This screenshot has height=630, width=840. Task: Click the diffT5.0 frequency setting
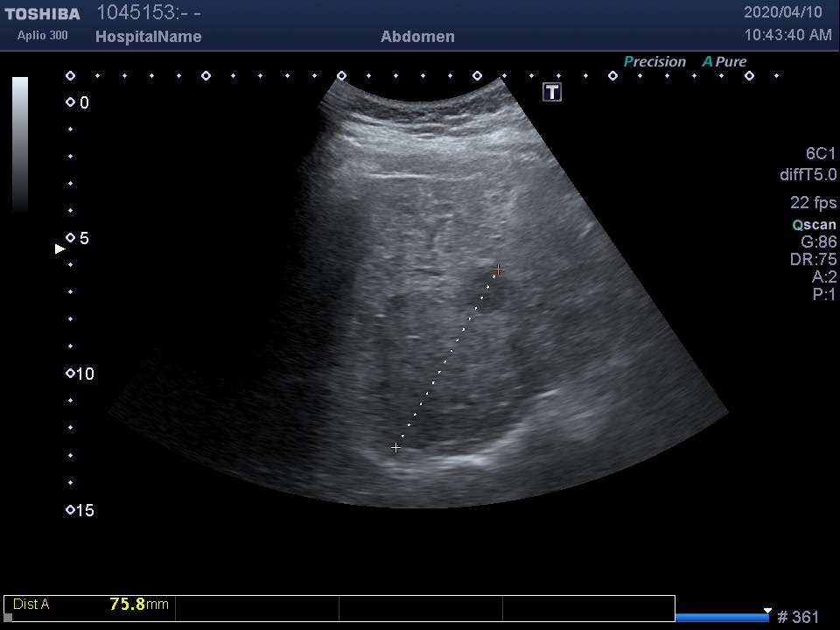pos(808,175)
